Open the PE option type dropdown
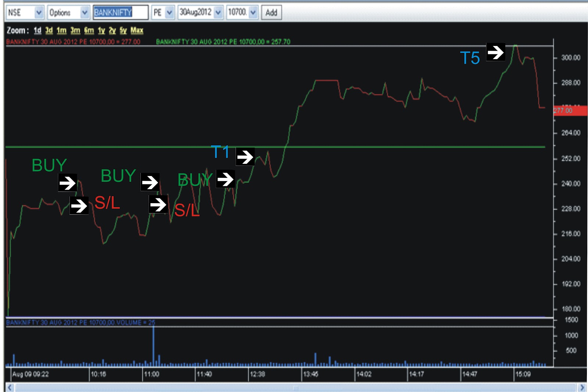 pos(163,12)
